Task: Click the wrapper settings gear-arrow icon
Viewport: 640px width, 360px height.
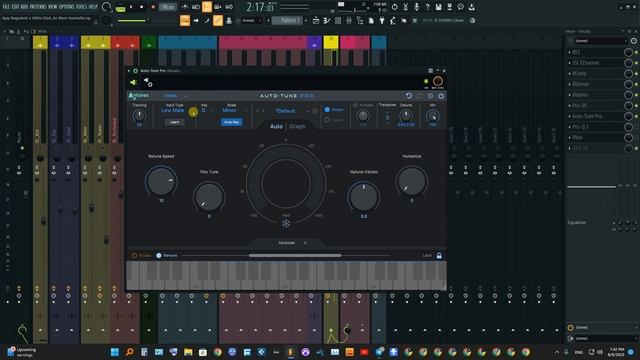Action: [148, 82]
